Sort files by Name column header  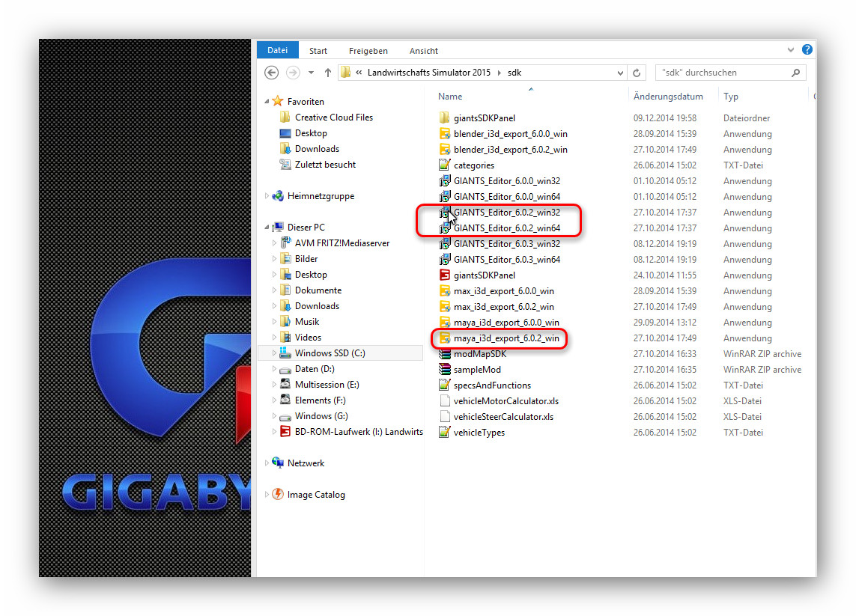pos(450,97)
